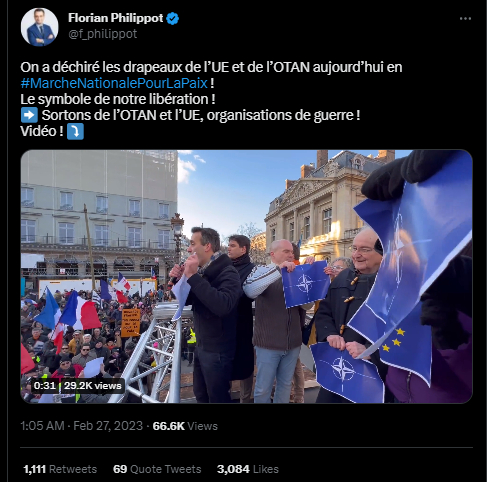
Task: Show the 3,084 Likes list
Action: point(248,469)
